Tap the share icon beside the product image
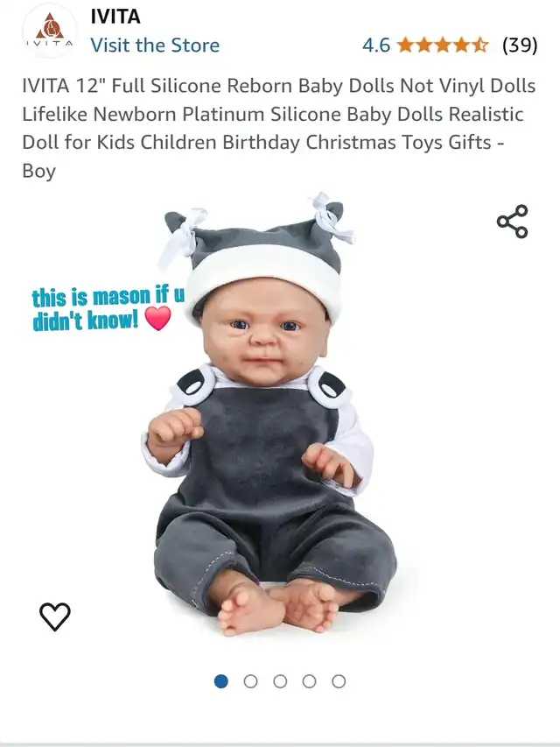This screenshot has width=560, height=747. pos(513,222)
